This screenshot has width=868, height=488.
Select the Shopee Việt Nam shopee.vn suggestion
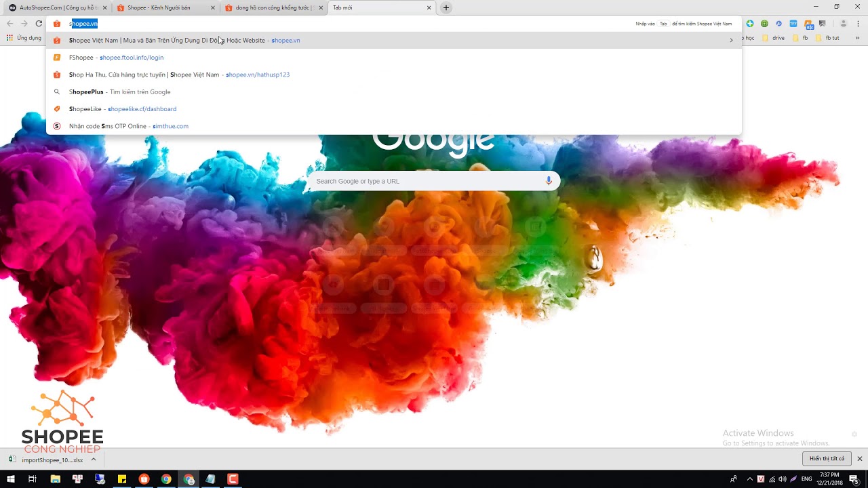tap(393, 40)
